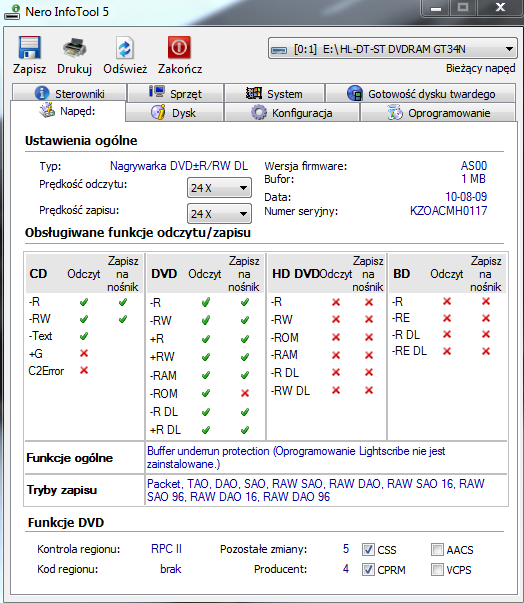Click the Drukuj printer icon
The width and height of the screenshot is (524, 603).
pos(74,47)
